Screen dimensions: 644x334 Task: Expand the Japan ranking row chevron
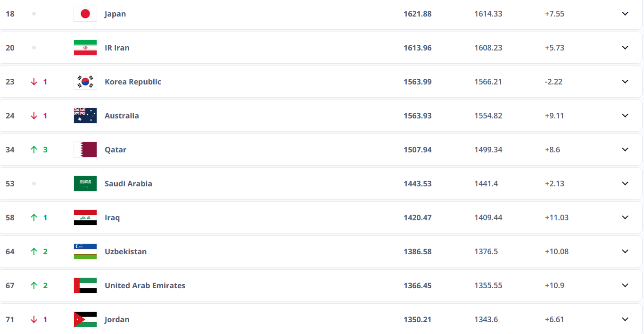[625, 14]
